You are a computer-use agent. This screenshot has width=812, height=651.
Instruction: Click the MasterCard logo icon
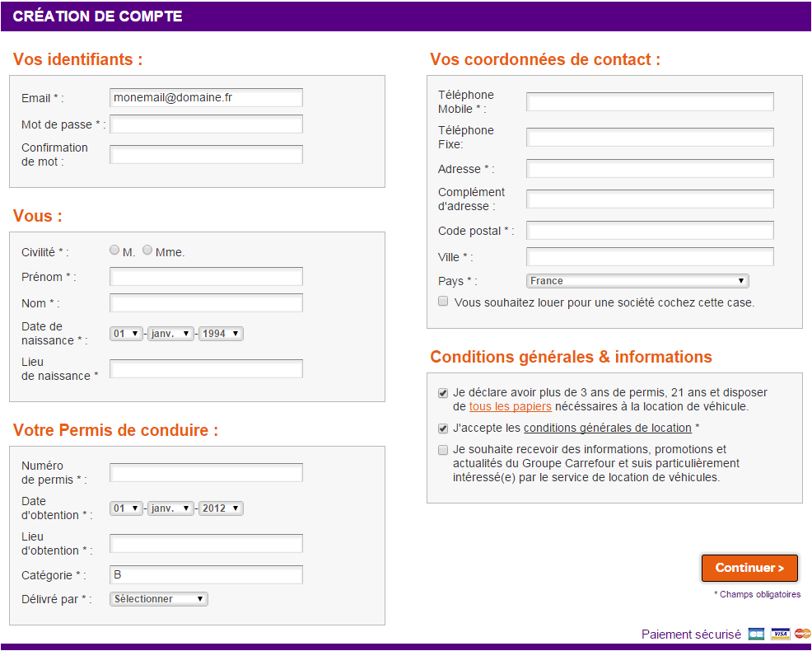(x=803, y=634)
